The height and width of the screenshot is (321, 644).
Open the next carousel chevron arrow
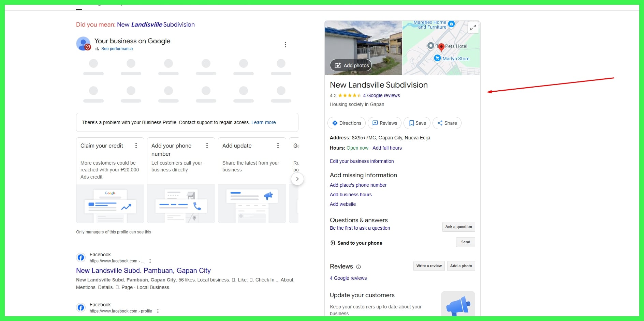297,179
